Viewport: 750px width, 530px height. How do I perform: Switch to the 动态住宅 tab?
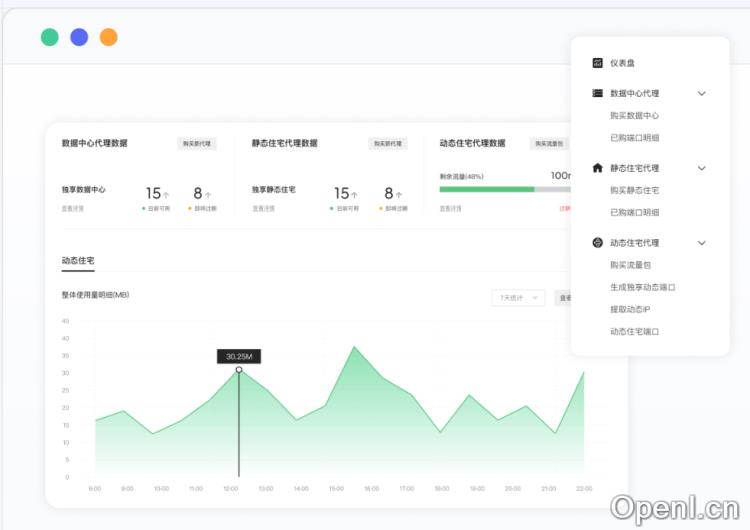click(x=78, y=261)
